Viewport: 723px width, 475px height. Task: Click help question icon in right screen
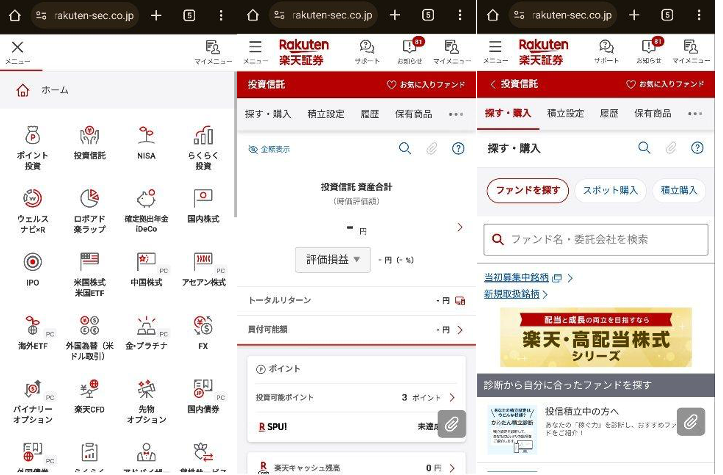tap(697, 148)
